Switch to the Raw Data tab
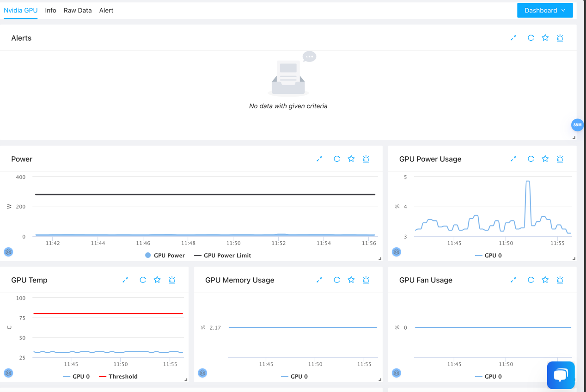This screenshot has height=392, width=586. tap(78, 10)
